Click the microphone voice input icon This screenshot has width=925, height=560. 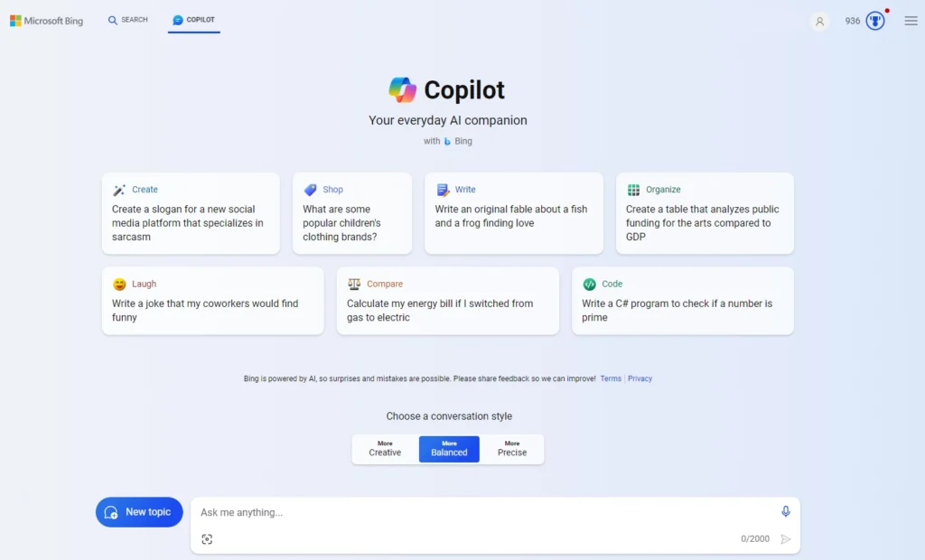[x=786, y=511]
